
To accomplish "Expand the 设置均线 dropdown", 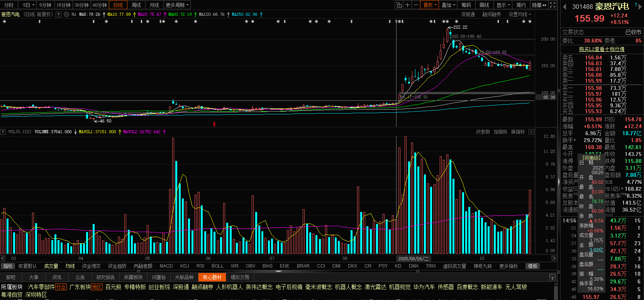I will pos(520,14).
